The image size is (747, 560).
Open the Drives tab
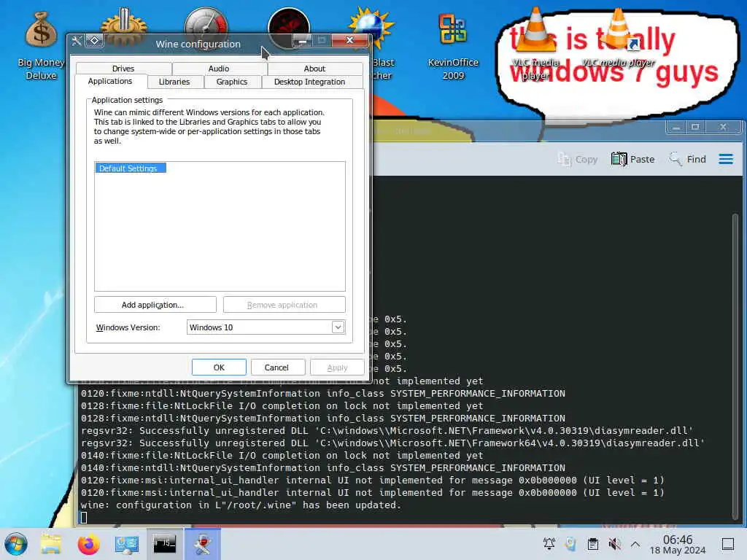point(123,68)
